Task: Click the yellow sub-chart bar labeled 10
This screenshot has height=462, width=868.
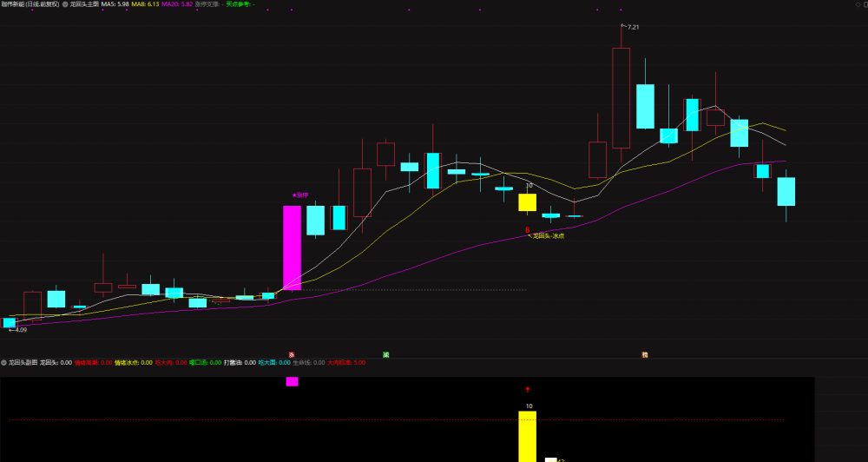Action: [527, 437]
